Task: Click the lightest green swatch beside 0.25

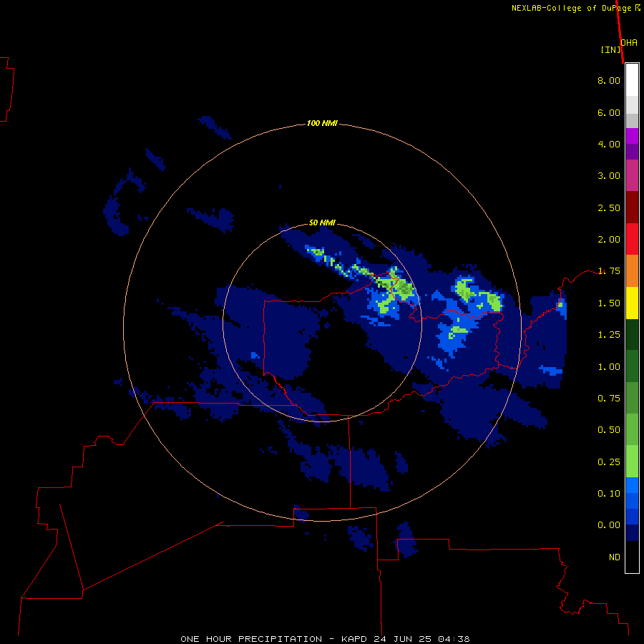Action: pyautogui.click(x=632, y=462)
